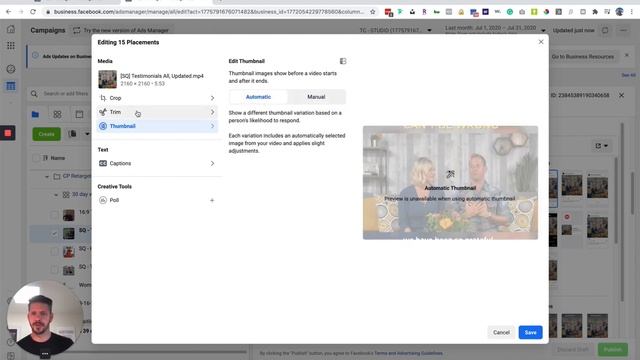
Task: Toggle the checked SQ ad row checkbox
Action: 54,233
